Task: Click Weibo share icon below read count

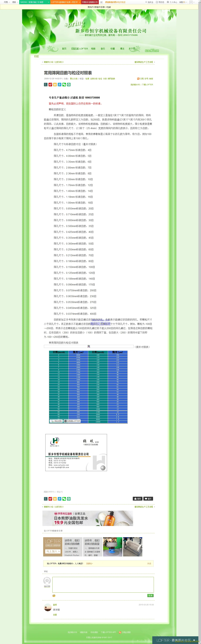Action: pos(50,499)
